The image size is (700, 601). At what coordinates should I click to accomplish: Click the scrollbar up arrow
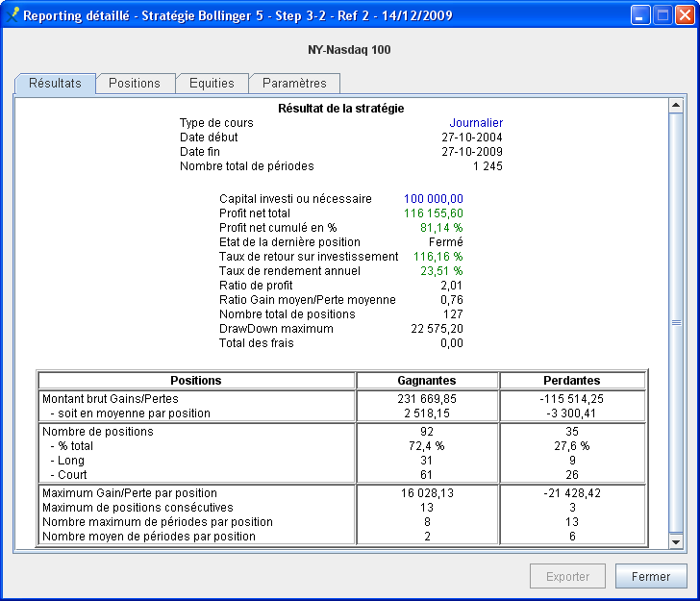(x=675, y=107)
